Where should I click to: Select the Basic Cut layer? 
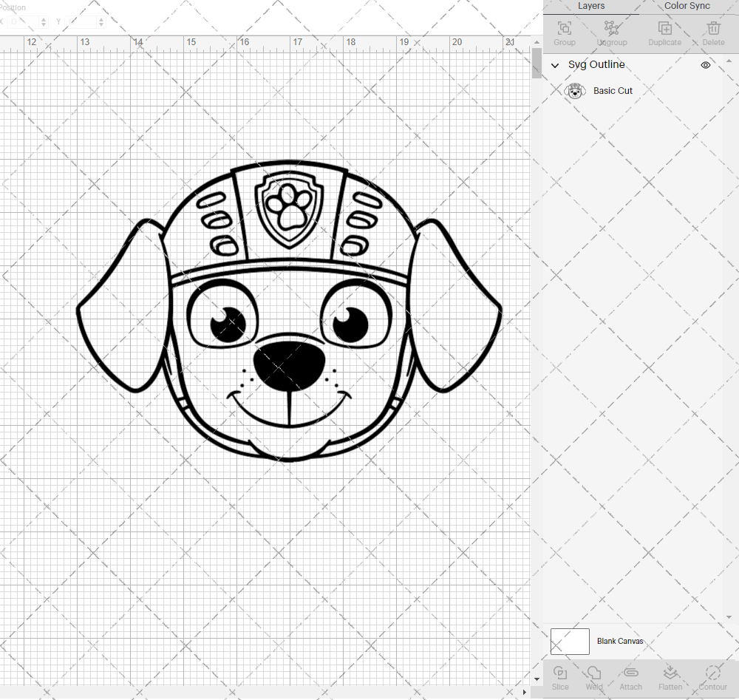[x=613, y=90]
